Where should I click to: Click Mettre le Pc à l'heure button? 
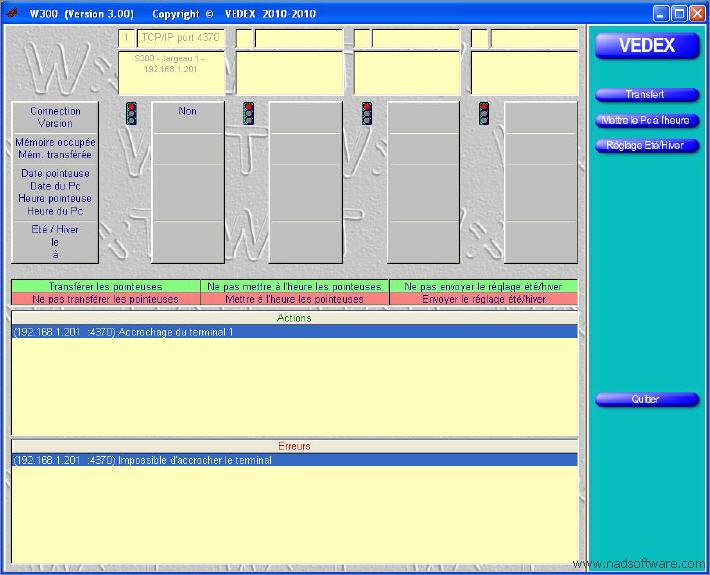(647, 120)
